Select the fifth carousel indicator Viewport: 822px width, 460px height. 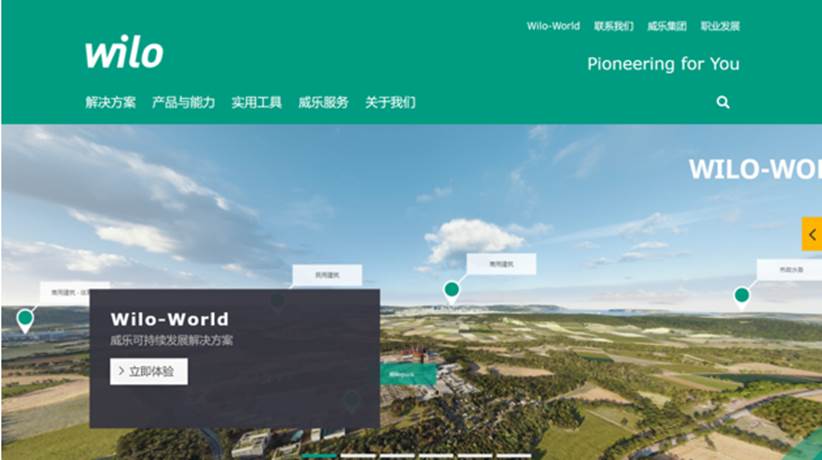(475, 456)
